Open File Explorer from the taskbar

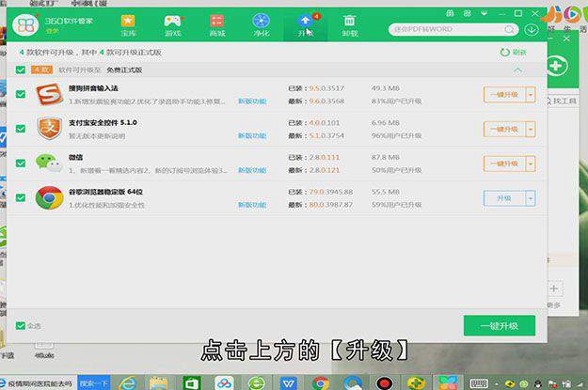click(159, 382)
